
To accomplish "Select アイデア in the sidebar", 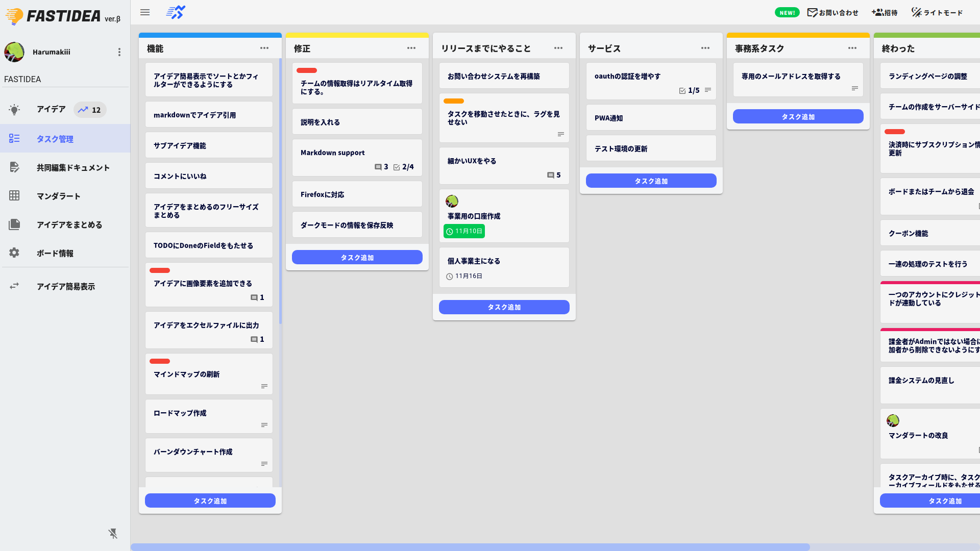I will [x=51, y=109].
